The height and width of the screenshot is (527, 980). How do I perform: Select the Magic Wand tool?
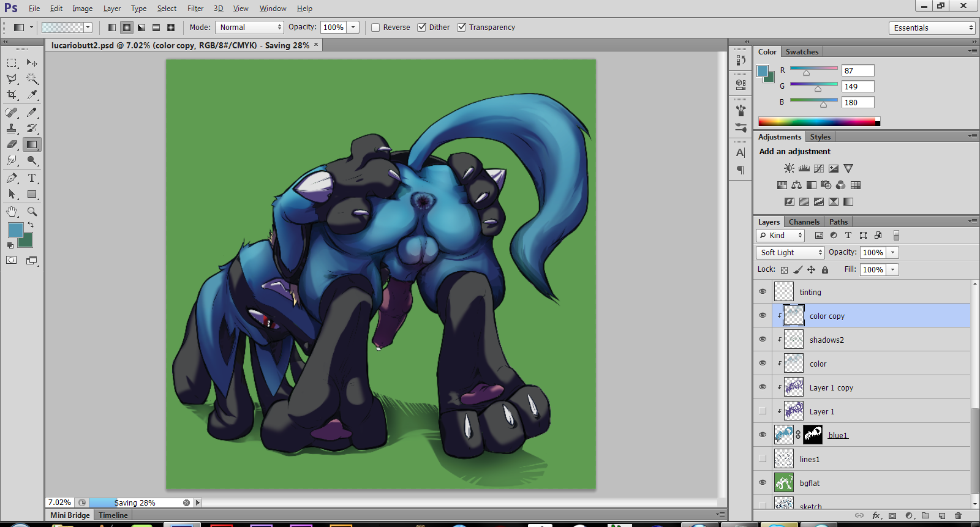click(32, 79)
